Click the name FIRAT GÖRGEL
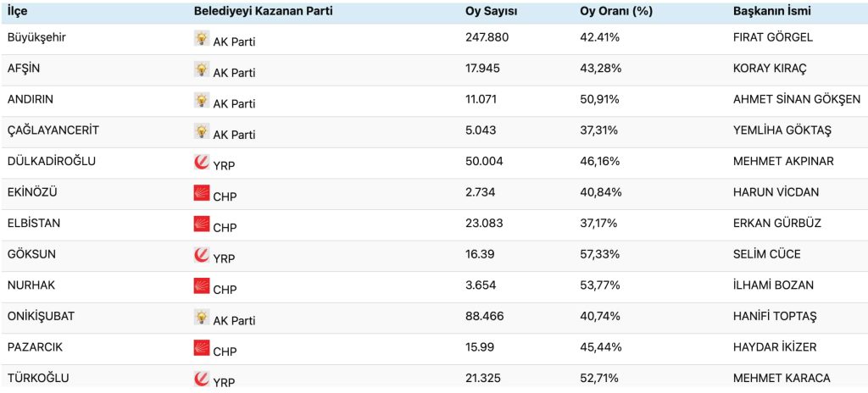Screen dimensions: 868x393 click(772, 37)
